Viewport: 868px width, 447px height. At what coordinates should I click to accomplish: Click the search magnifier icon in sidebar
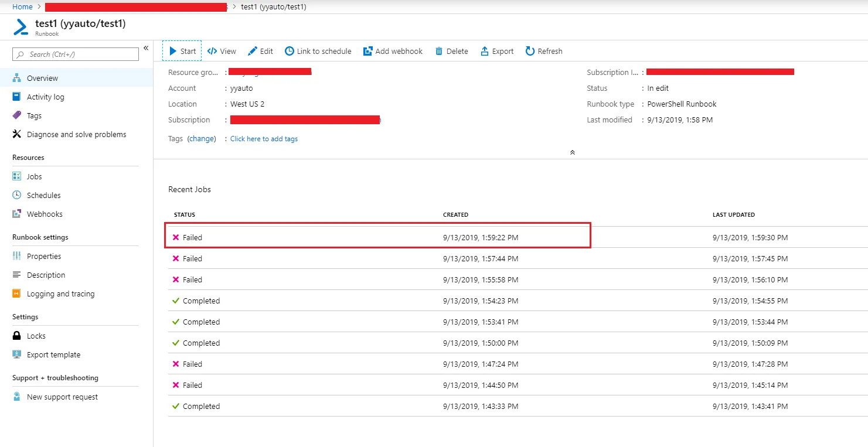(21, 54)
